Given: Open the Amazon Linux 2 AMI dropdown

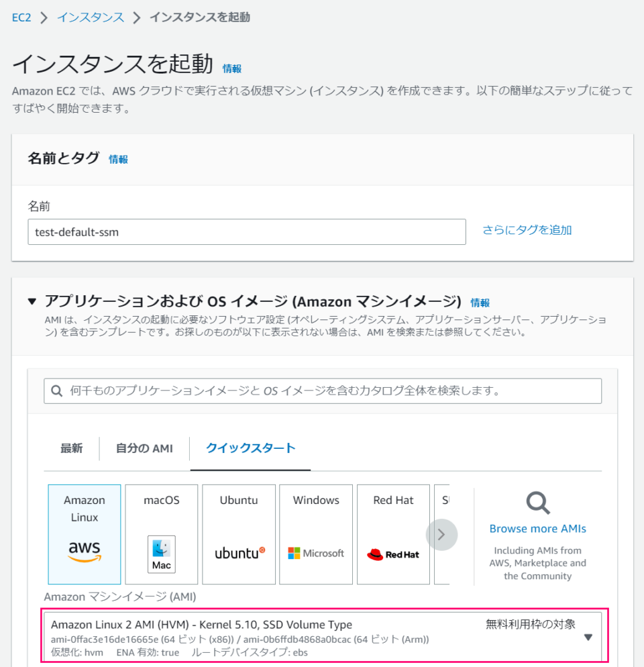Looking at the screenshot, I should [x=588, y=637].
